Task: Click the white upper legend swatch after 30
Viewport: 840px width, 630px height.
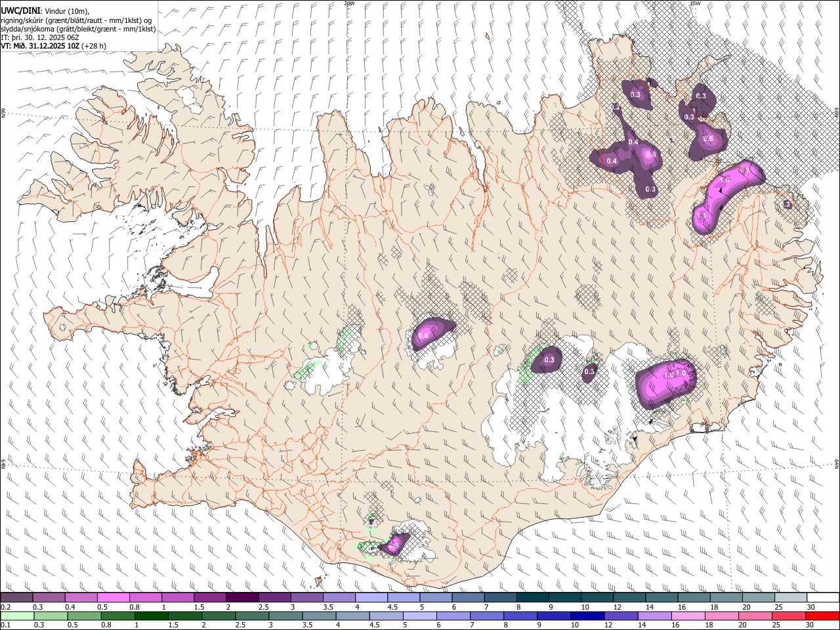Action: tap(822, 598)
